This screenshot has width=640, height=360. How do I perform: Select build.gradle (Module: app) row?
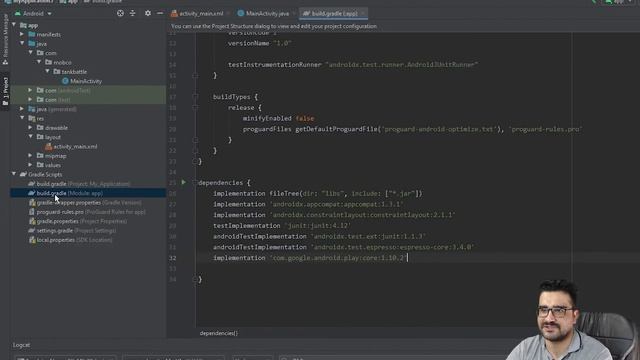(88, 193)
